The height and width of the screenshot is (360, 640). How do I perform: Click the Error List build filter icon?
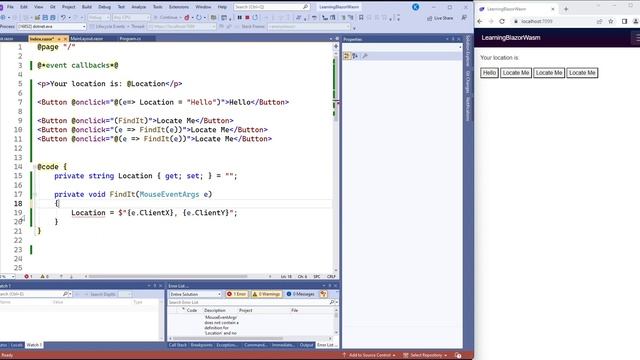coord(323,294)
